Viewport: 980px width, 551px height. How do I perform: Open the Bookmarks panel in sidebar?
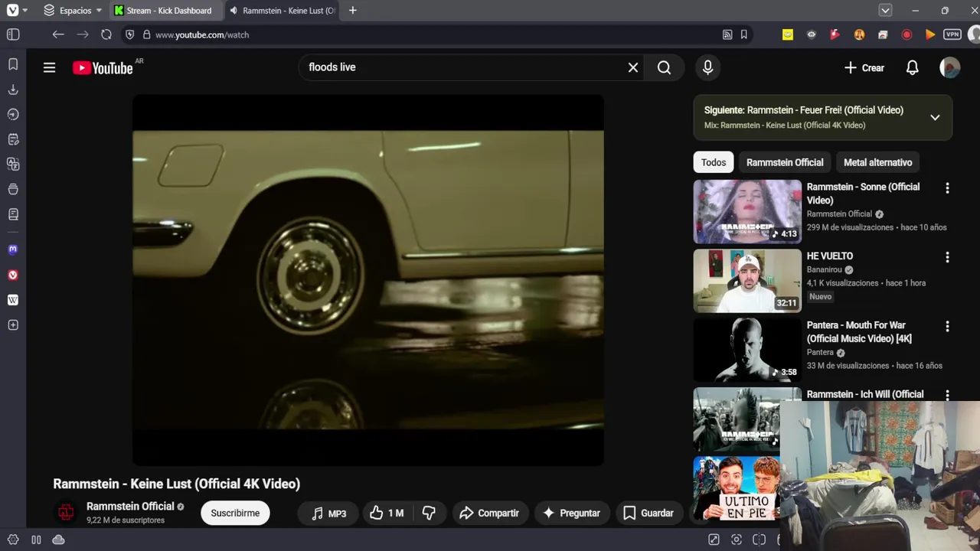(x=13, y=65)
